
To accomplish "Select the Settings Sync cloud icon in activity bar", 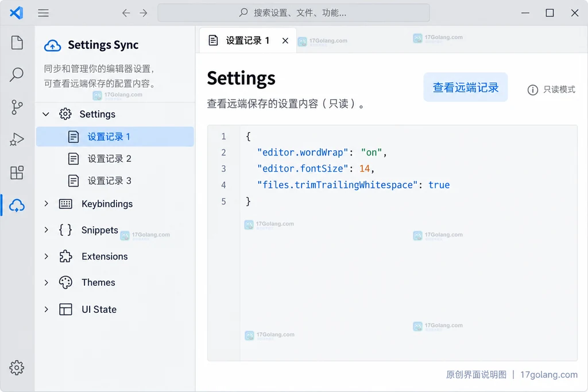I will point(17,205).
